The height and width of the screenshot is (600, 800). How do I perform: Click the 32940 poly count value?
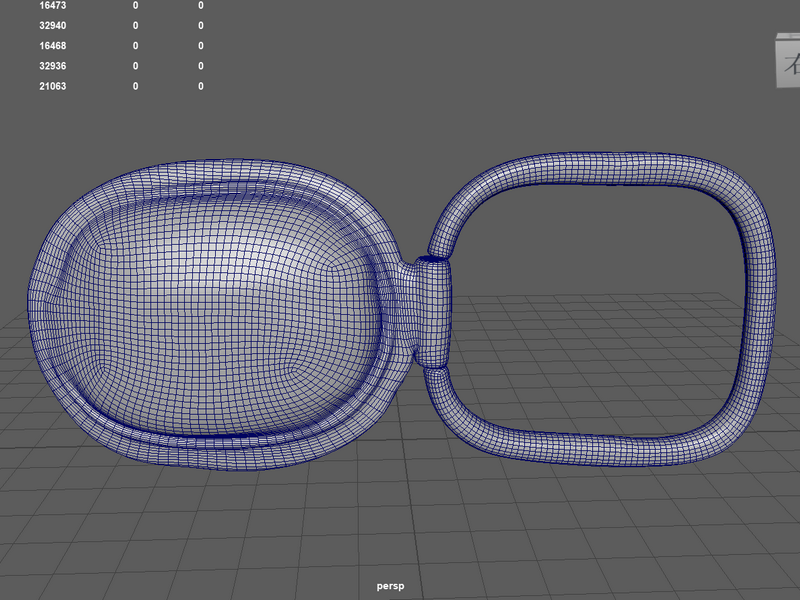click(x=53, y=26)
